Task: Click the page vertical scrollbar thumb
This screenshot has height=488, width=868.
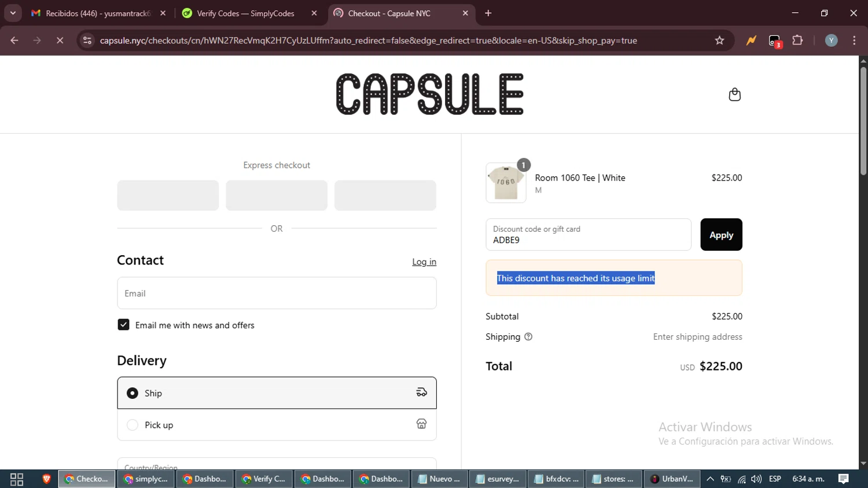Action: click(863, 120)
